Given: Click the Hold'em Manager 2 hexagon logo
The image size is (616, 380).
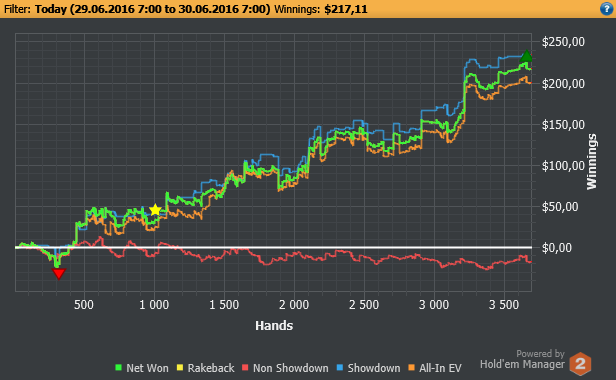Looking at the screenshot, I should [x=580, y=364].
